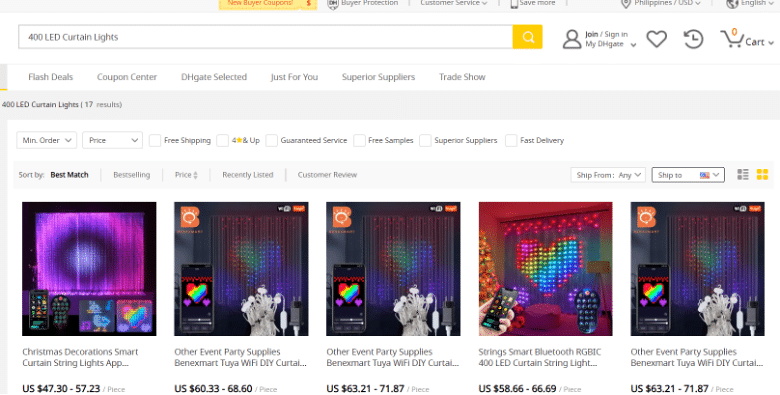
Task: Click the mobile phone Save more icon
Action: click(x=514, y=3)
